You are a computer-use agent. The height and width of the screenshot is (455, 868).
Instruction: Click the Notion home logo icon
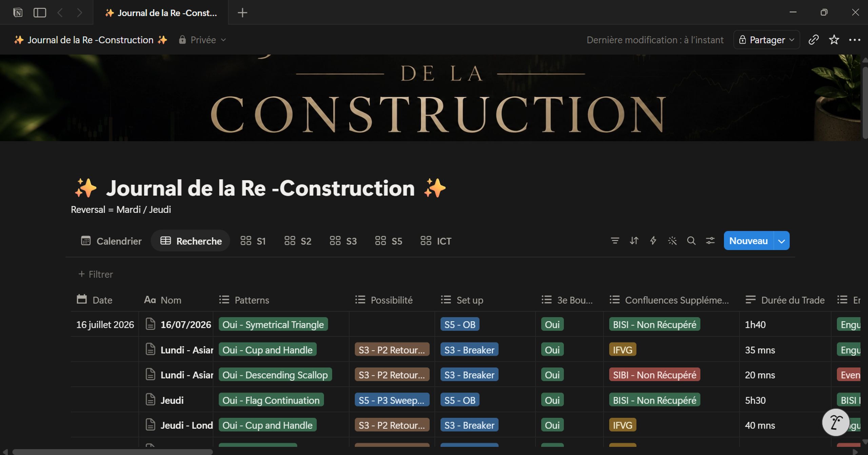18,13
